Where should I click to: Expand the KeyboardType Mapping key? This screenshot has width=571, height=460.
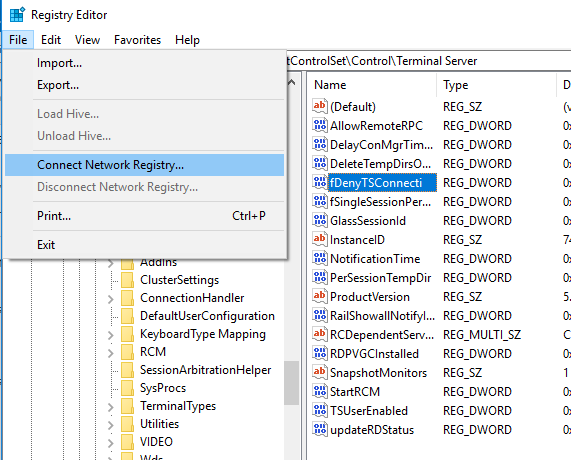[x=111, y=335]
